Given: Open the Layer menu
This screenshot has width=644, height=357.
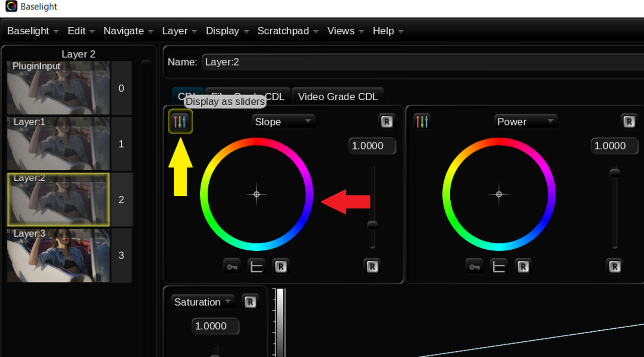Looking at the screenshot, I should [180, 31].
